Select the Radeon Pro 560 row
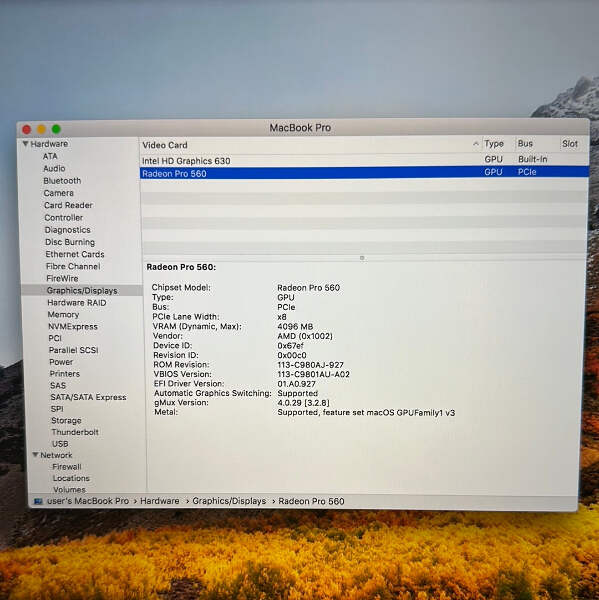Viewport: 599px width, 600px height. point(364,173)
